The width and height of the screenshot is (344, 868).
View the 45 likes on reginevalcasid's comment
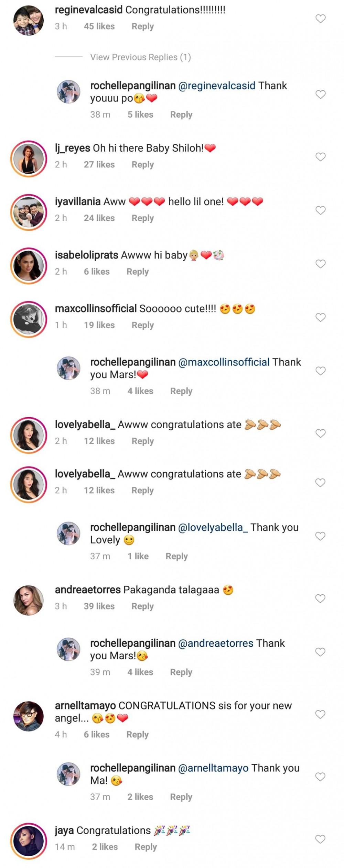coord(99,26)
